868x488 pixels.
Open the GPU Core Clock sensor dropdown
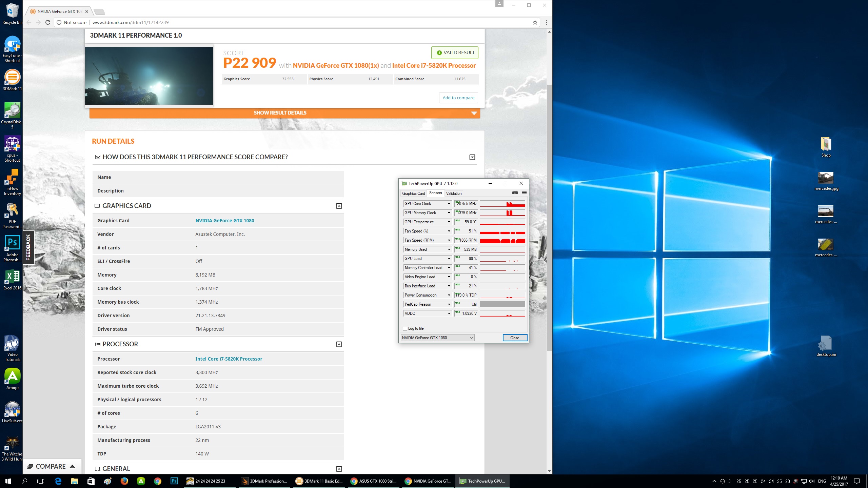pyautogui.click(x=449, y=204)
